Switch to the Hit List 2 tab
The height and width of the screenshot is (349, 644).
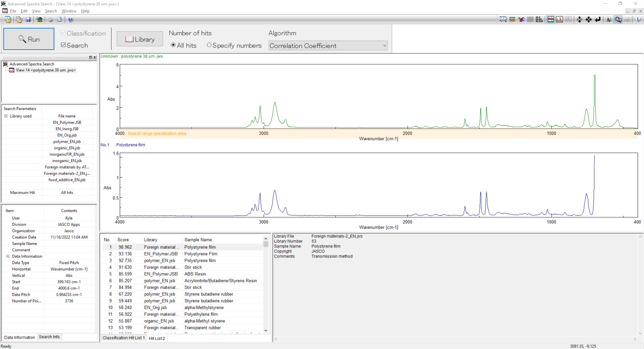(157, 338)
